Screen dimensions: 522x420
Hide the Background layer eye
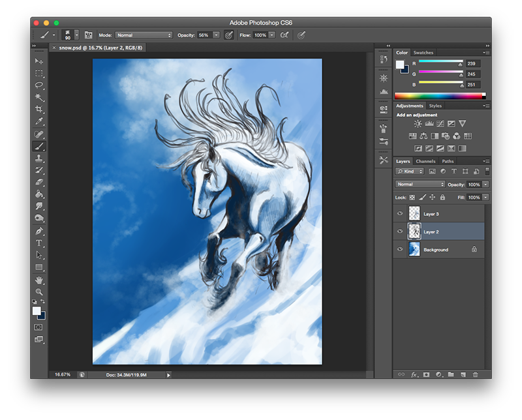click(400, 249)
